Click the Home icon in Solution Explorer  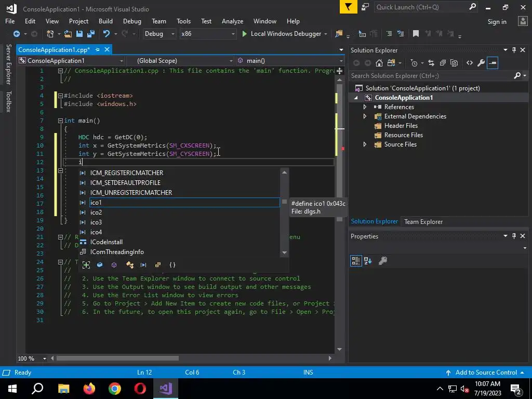coord(379,63)
